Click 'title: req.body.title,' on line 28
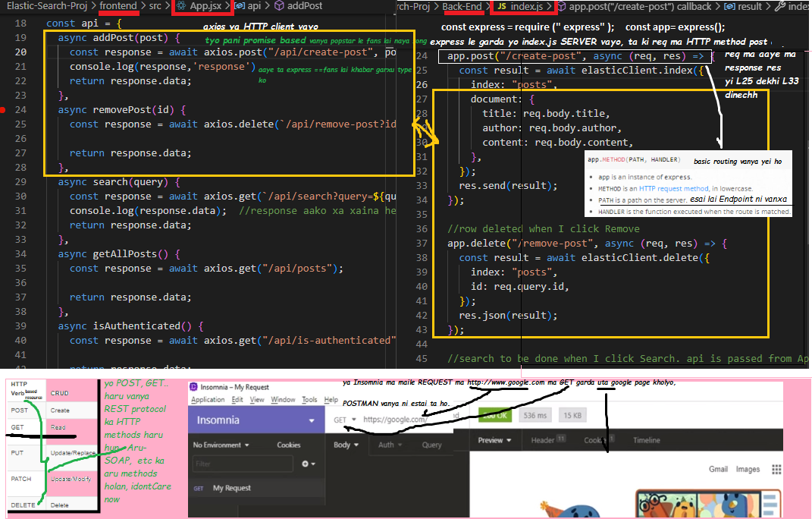 [547, 113]
